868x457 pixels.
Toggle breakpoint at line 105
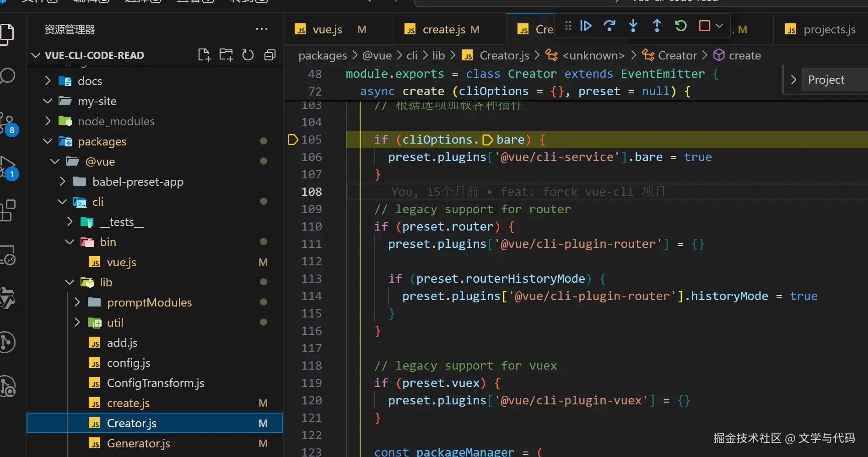coord(293,140)
